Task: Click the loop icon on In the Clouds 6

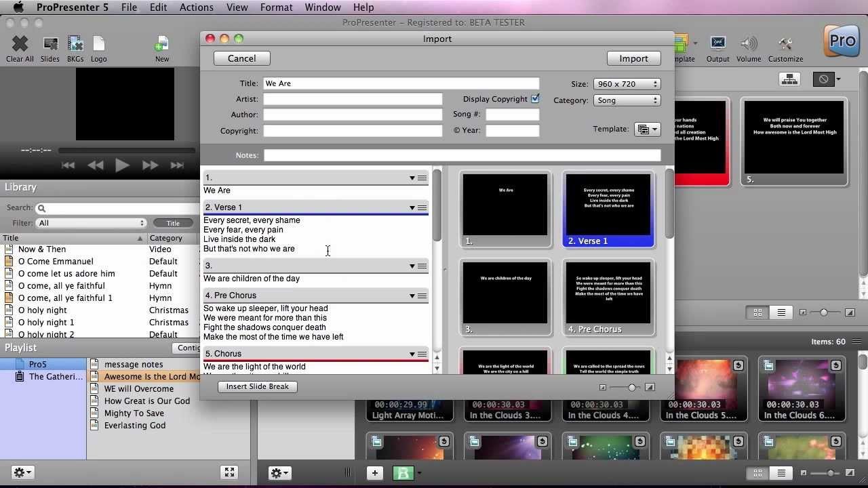Action: point(836,365)
